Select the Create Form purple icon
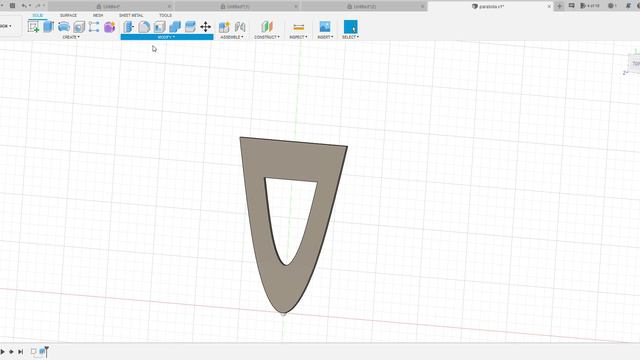Screen dimensions: 640x360 tap(109, 27)
